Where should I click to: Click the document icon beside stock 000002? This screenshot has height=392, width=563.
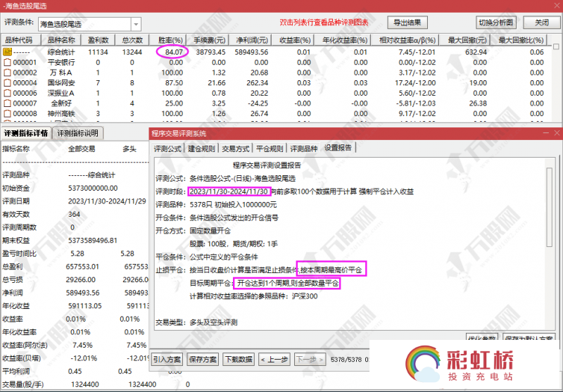(7, 72)
